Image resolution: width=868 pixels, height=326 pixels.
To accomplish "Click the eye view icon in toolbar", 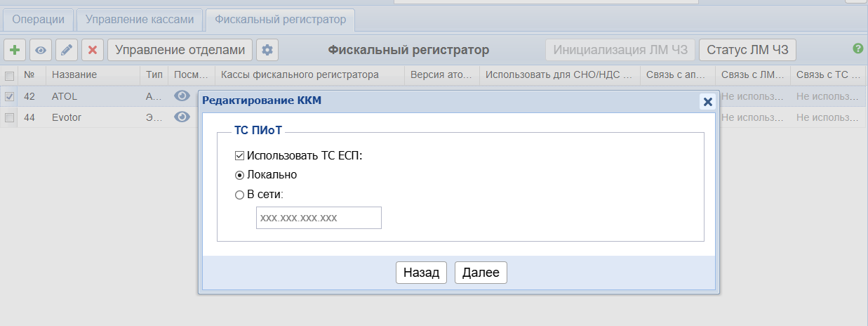I will coord(41,50).
